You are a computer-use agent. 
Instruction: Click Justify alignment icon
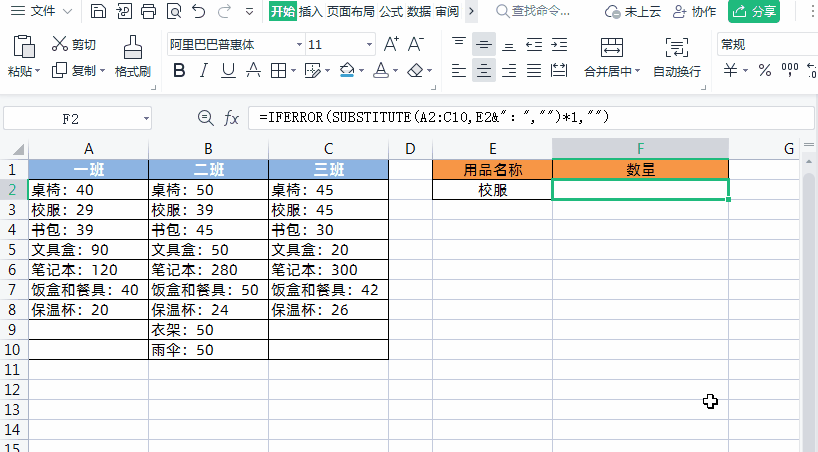click(x=534, y=70)
